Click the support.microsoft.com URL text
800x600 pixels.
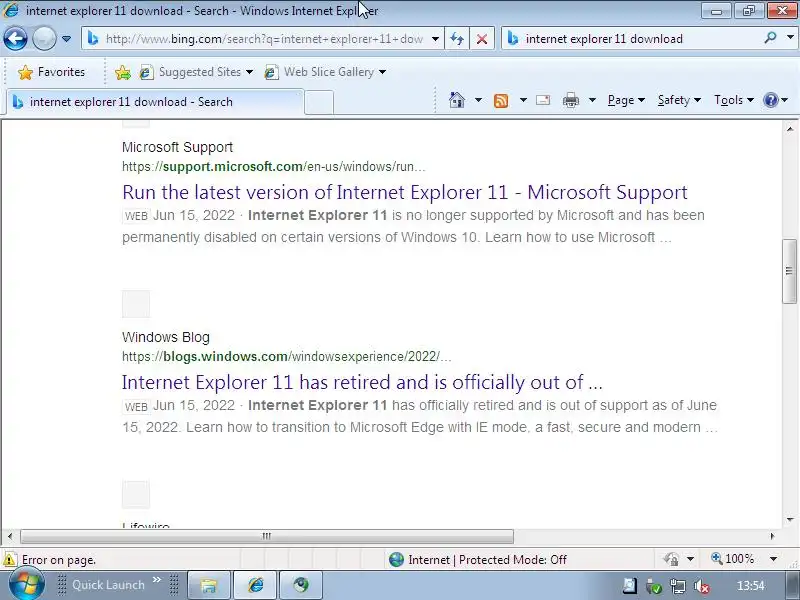[273, 166]
